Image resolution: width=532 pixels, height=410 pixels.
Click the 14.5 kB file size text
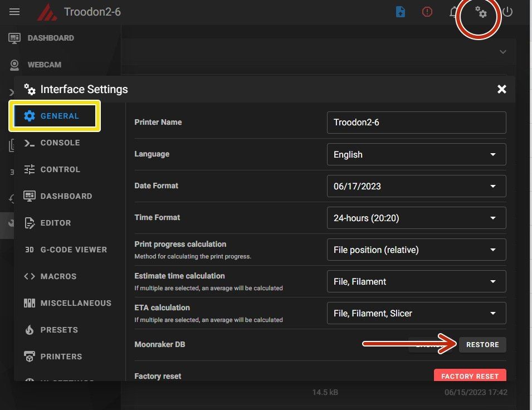point(325,392)
